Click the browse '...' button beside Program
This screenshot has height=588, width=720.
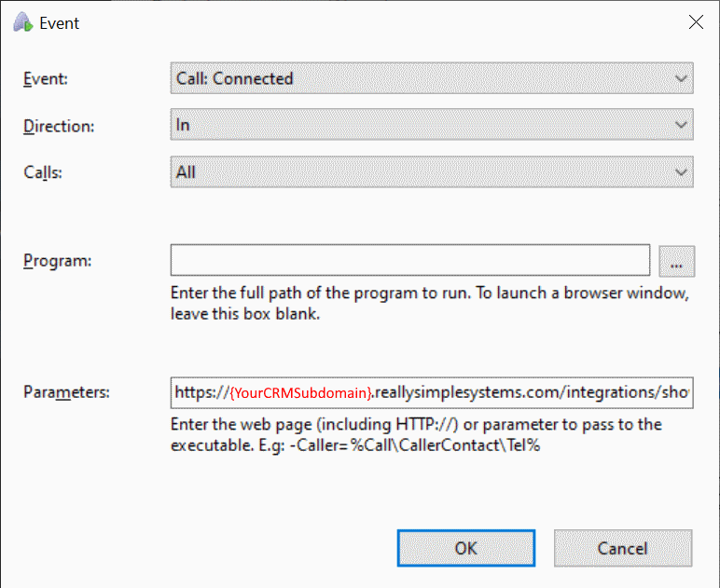coord(676,262)
